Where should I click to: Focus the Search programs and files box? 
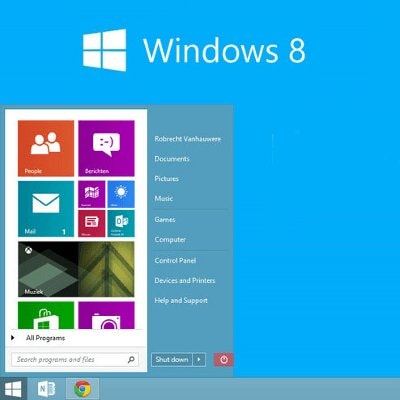75,360
